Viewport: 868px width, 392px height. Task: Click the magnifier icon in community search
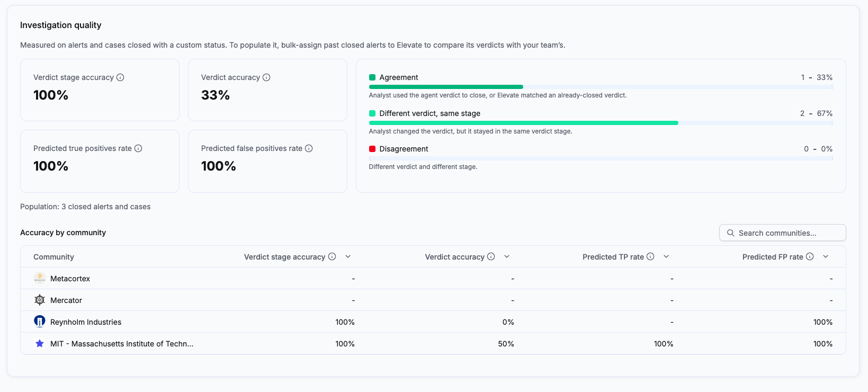pyautogui.click(x=731, y=233)
